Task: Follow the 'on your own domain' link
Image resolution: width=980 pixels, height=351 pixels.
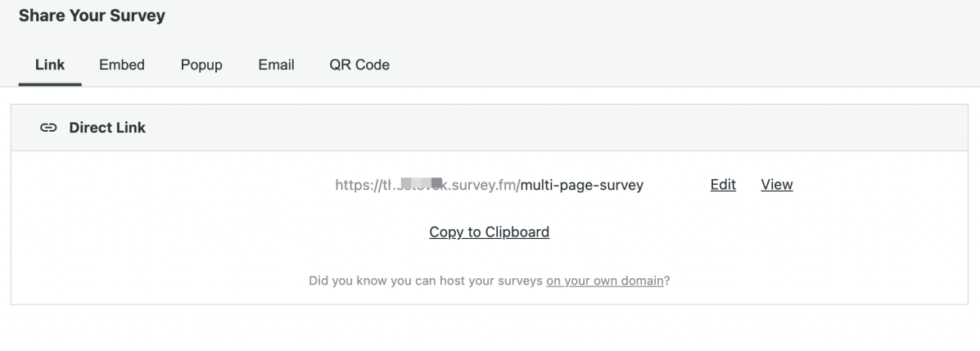Action: tap(605, 281)
